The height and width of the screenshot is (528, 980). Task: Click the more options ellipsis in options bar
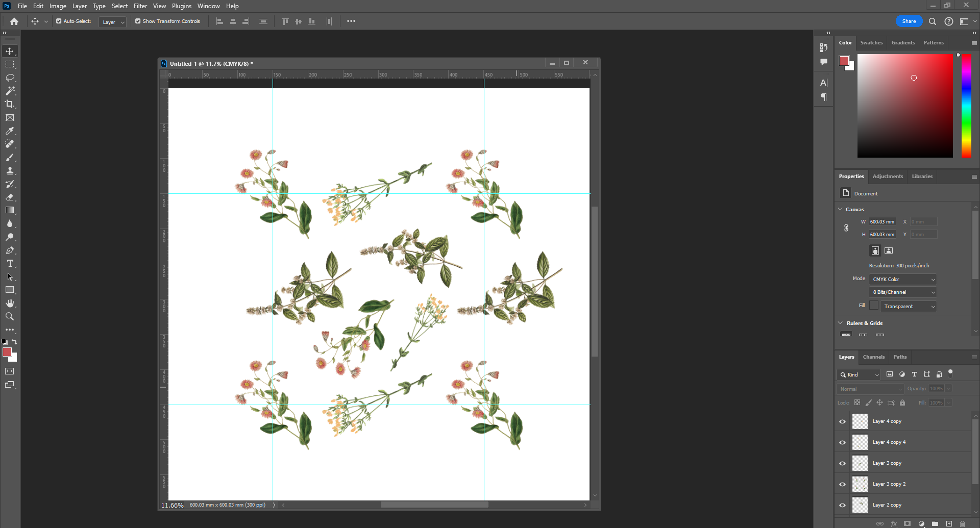click(x=351, y=21)
